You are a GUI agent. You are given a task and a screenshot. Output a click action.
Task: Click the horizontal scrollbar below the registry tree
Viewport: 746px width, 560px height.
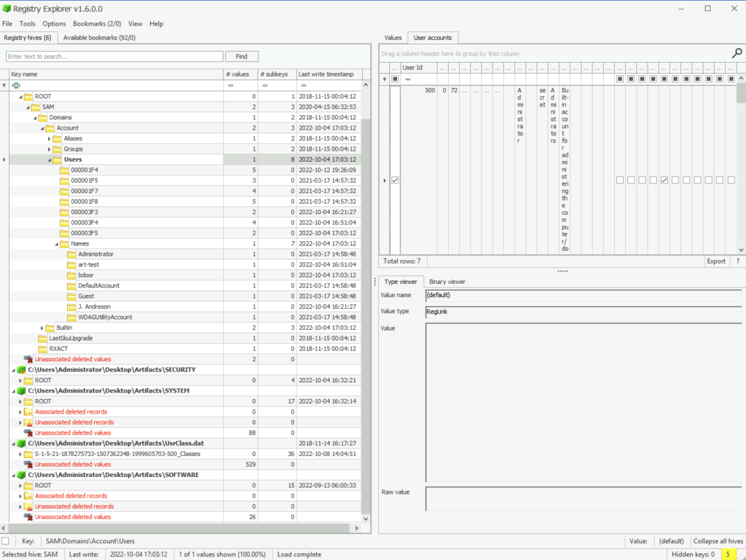coord(180,528)
